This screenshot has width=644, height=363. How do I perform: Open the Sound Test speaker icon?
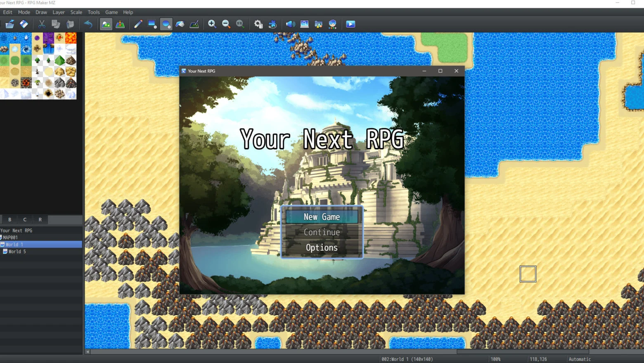tap(290, 24)
